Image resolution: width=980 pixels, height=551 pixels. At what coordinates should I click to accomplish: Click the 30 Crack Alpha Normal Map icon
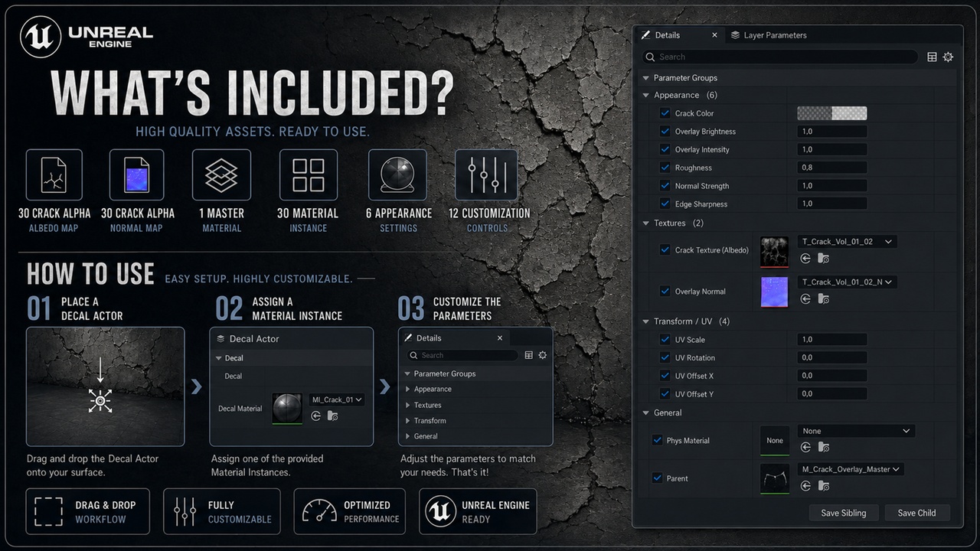(x=136, y=175)
